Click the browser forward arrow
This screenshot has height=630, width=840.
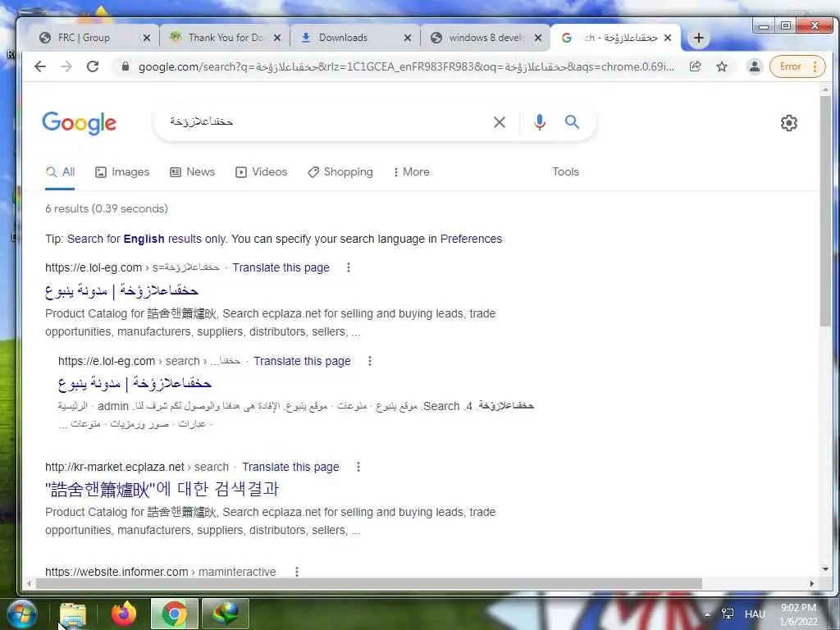pyautogui.click(x=66, y=66)
